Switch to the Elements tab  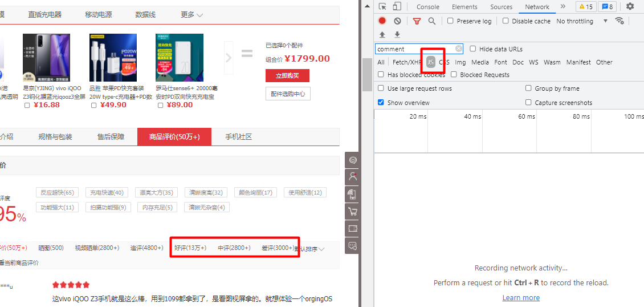pos(464,7)
